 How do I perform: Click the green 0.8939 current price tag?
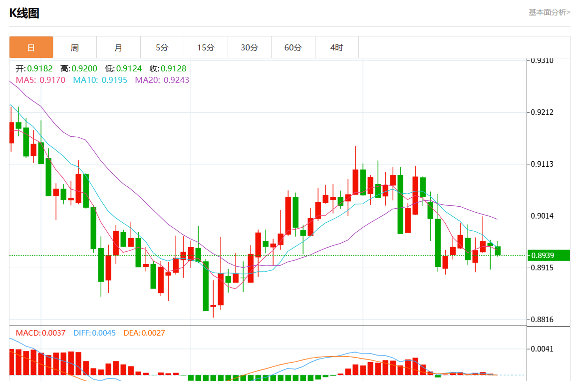549,255
